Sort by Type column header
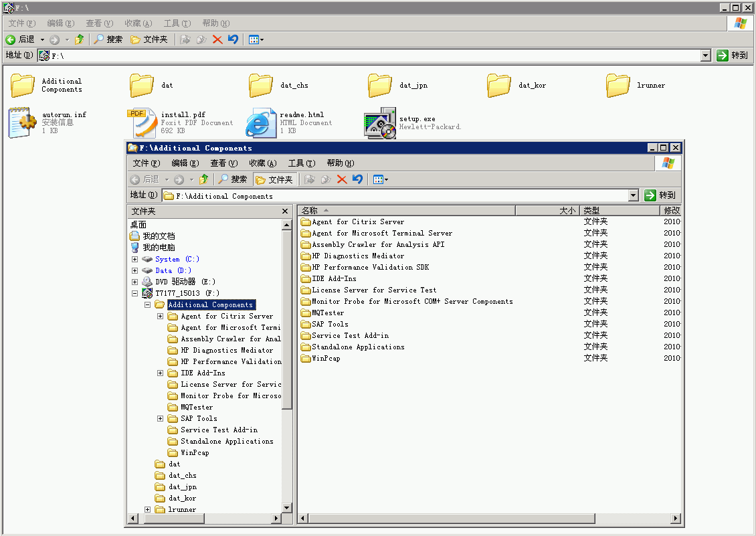 (x=620, y=211)
